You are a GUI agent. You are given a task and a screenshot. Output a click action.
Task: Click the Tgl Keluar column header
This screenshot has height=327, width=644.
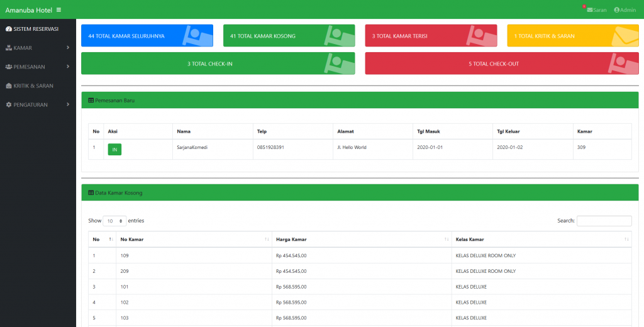click(x=533, y=131)
